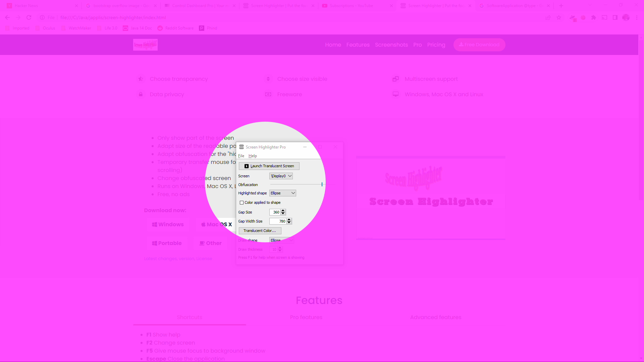Click the Gap Size value field

[x=275, y=212]
